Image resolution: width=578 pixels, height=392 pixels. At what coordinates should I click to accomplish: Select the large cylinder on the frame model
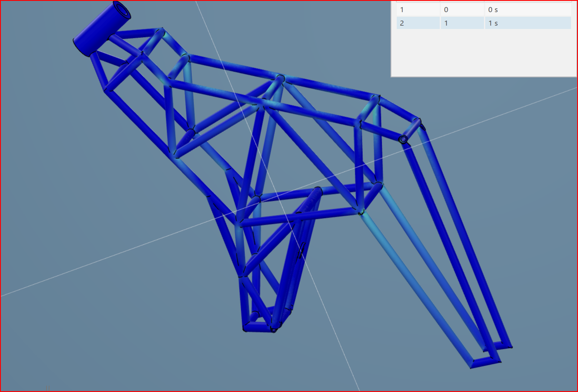(x=102, y=28)
